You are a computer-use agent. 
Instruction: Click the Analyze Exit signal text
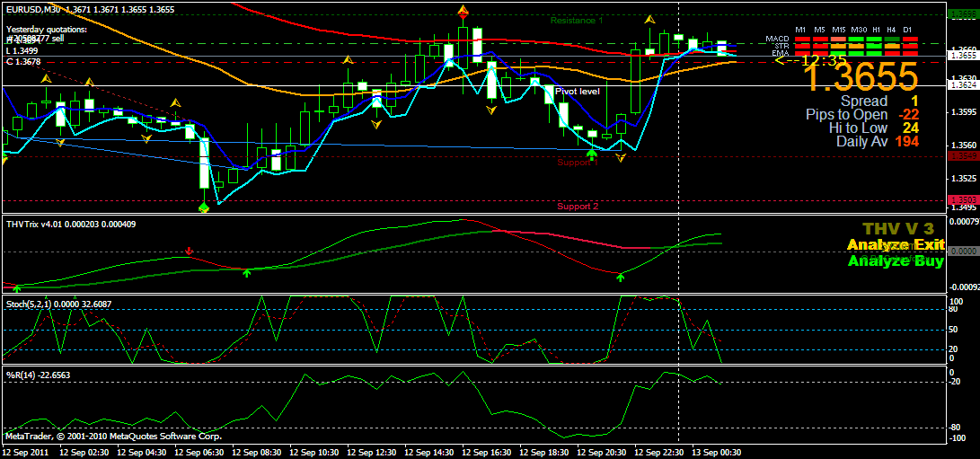pos(895,245)
